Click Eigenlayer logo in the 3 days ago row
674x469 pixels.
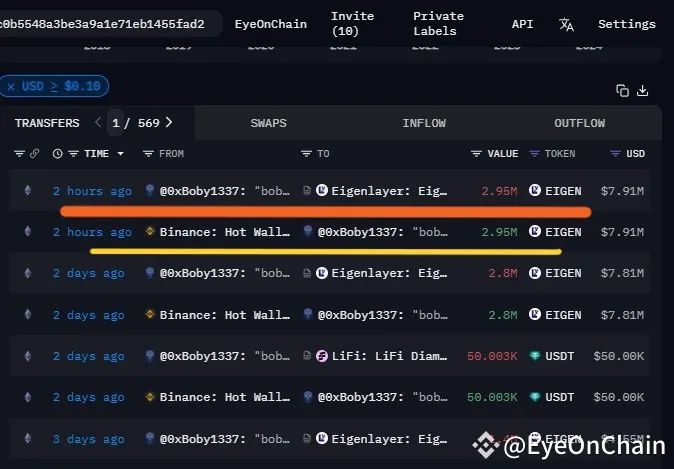pyautogui.click(x=322, y=438)
